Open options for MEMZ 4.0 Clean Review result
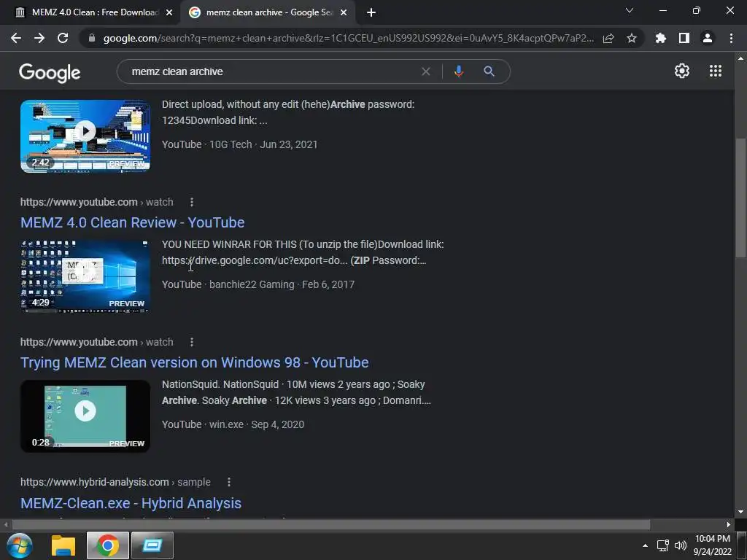 (192, 203)
